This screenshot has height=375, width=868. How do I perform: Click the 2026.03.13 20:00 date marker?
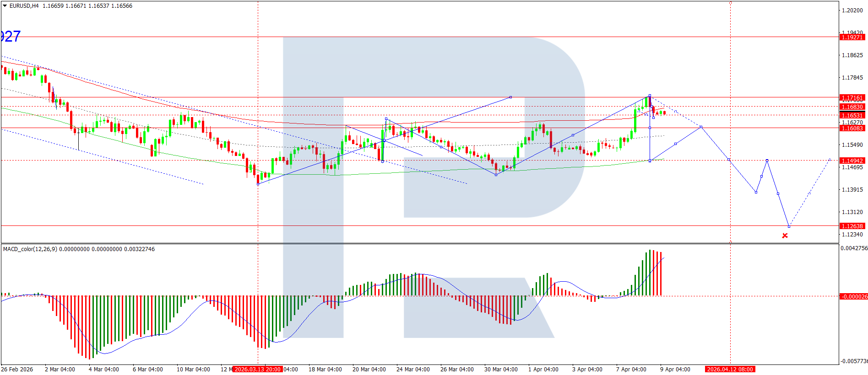pos(258,369)
